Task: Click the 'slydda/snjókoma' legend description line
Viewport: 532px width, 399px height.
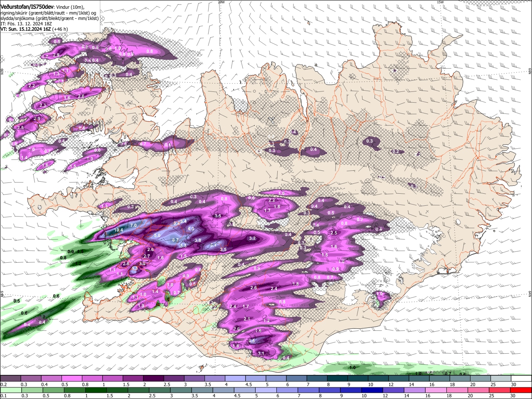Action: [49, 18]
